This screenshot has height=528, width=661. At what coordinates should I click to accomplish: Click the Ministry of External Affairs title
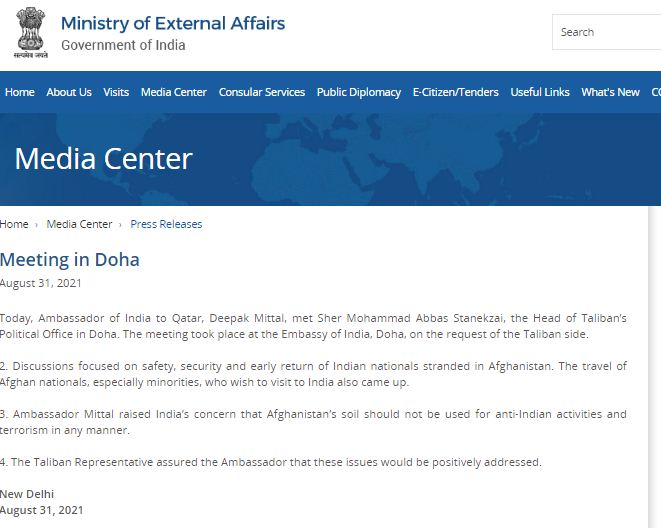pos(173,23)
